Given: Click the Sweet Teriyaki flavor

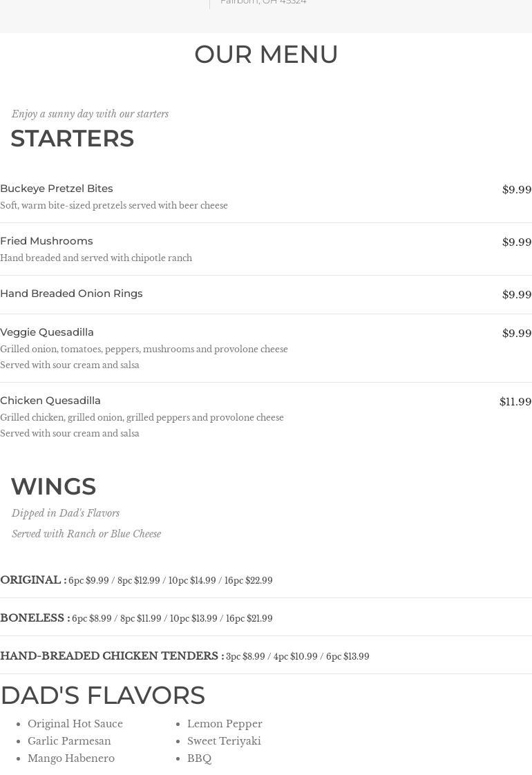Looking at the screenshot, I should 224,741.
